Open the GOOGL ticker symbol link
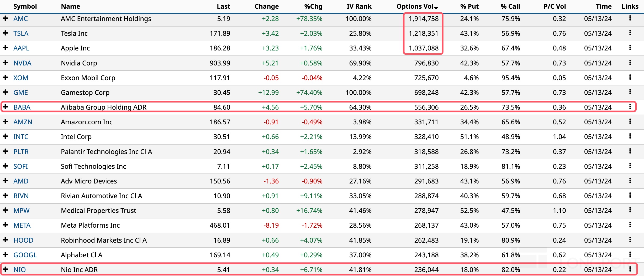Viewport: 644px width, 276px height. tap(25, 255)
